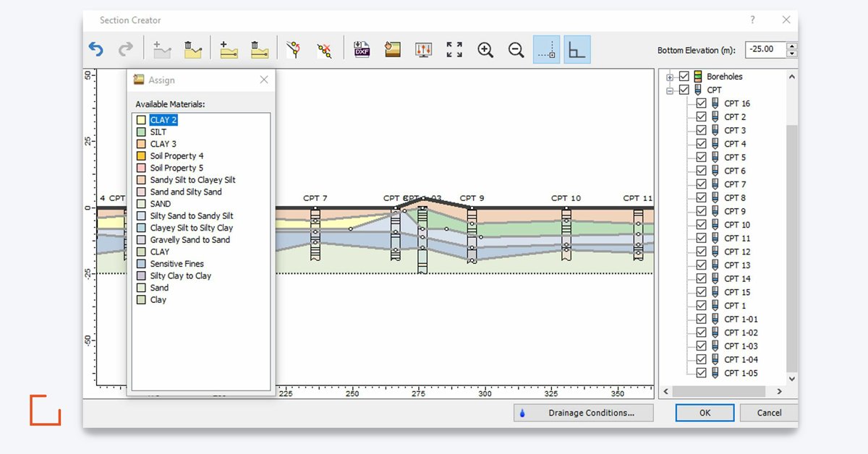
Task: Uncheck the CPT 2 checkbox
Action: (700, 117)
